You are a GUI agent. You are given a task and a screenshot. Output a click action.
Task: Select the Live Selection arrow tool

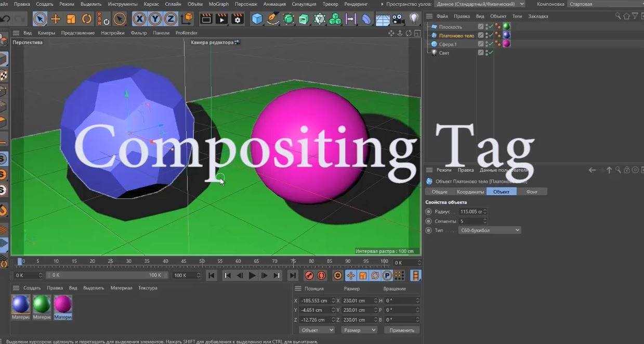(x=40, y=19)
